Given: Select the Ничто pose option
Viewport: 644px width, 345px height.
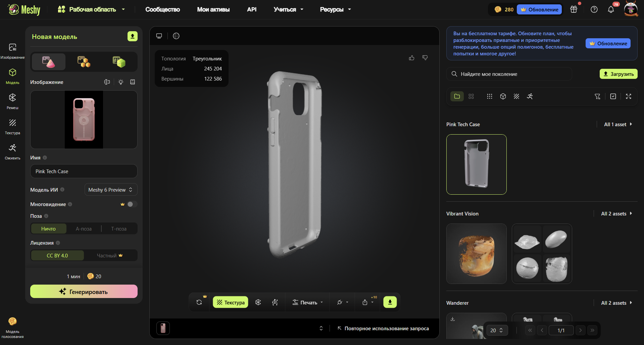Looking at the screenshot, I should coord(49,229).
